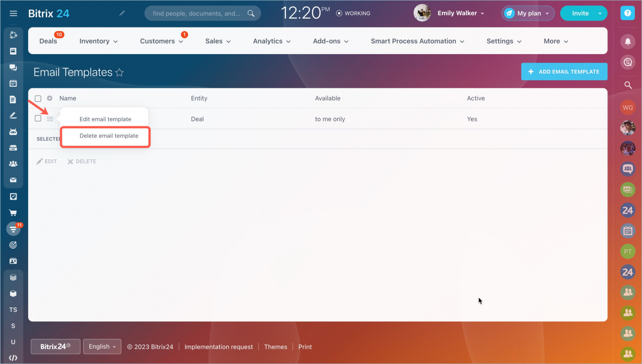The width and height of the screenshot is (642, 364).
Task: Open the calendar icon in left sidebar
Action: pos(14,83)
